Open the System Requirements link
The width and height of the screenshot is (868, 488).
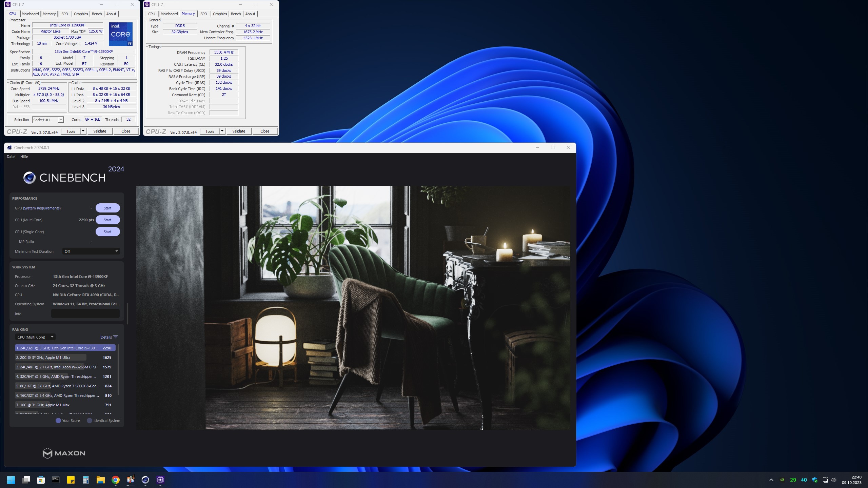click(42, 208)
